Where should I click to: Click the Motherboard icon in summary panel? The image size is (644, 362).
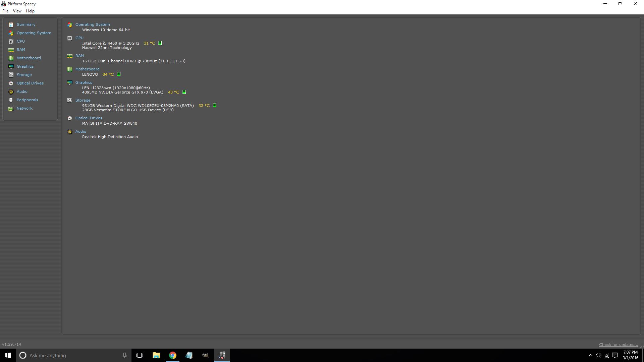click(70, 69)
